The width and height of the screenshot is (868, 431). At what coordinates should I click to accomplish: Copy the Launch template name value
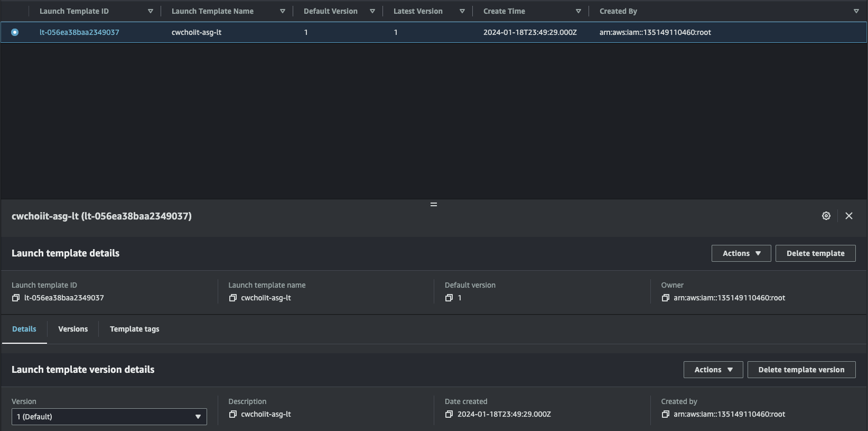(232, 298)
